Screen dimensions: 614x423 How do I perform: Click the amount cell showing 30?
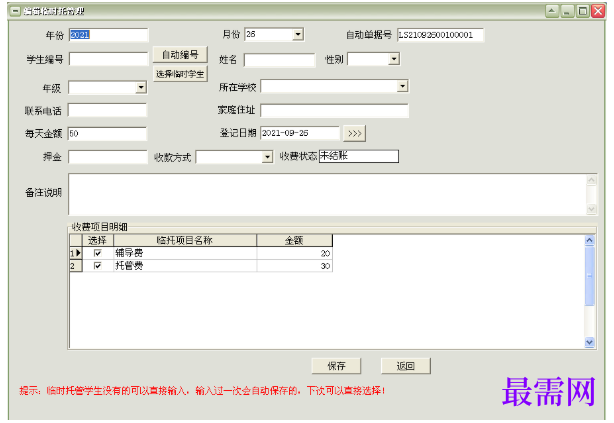tap(294, 266)
